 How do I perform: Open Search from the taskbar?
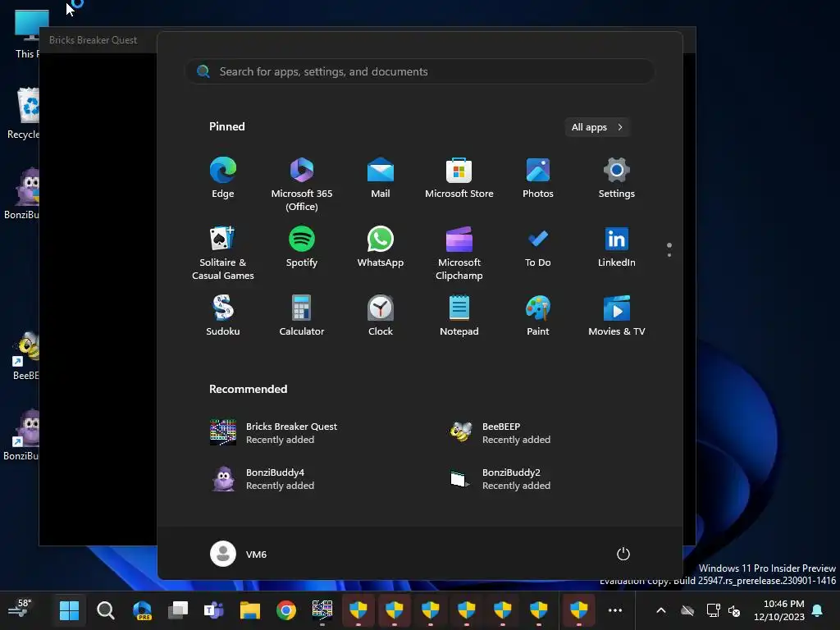click(x=106, y=610)
